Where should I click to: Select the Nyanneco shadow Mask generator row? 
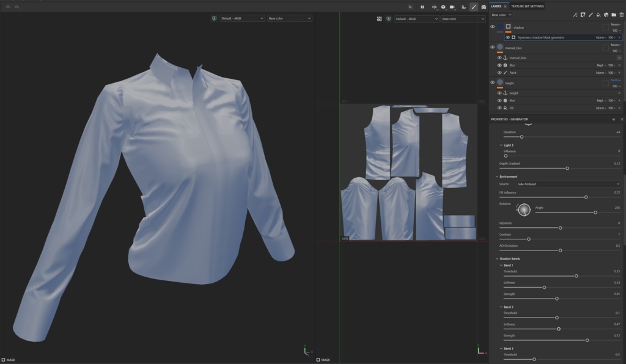click(x=563, y=37)
